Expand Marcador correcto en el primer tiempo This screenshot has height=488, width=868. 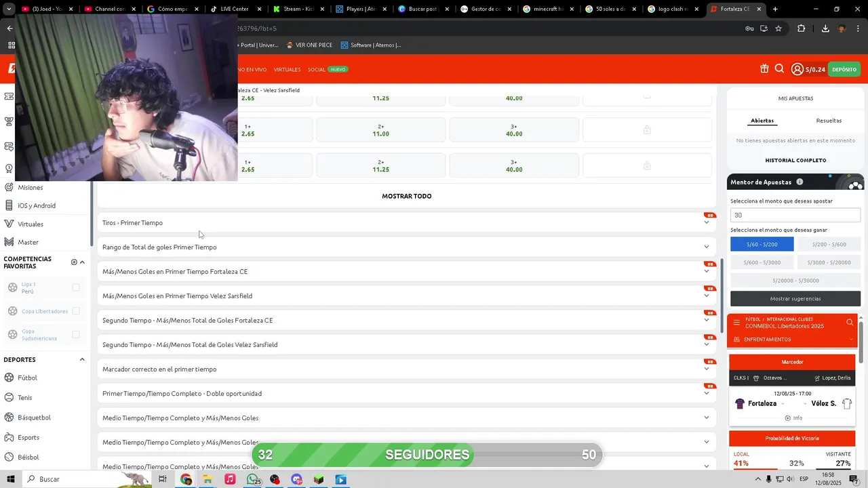tap(707, 369)
